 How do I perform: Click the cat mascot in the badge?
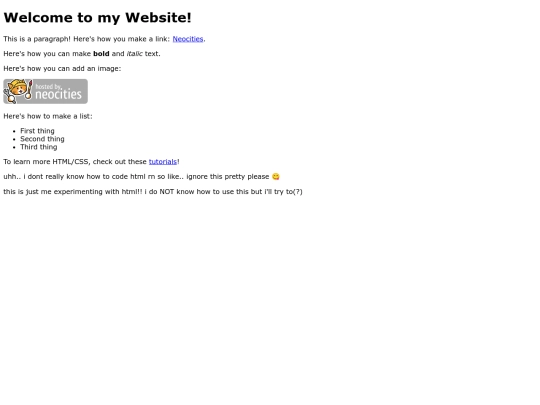(x=17, y=91)
